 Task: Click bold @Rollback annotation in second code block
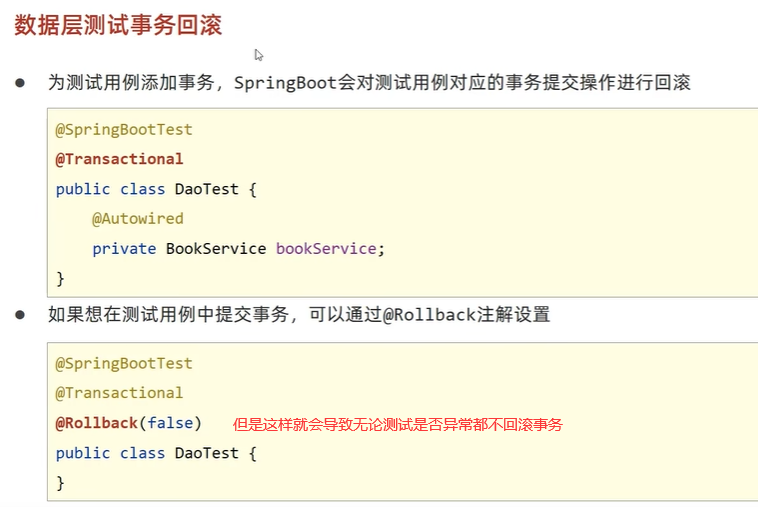point(96,423)
